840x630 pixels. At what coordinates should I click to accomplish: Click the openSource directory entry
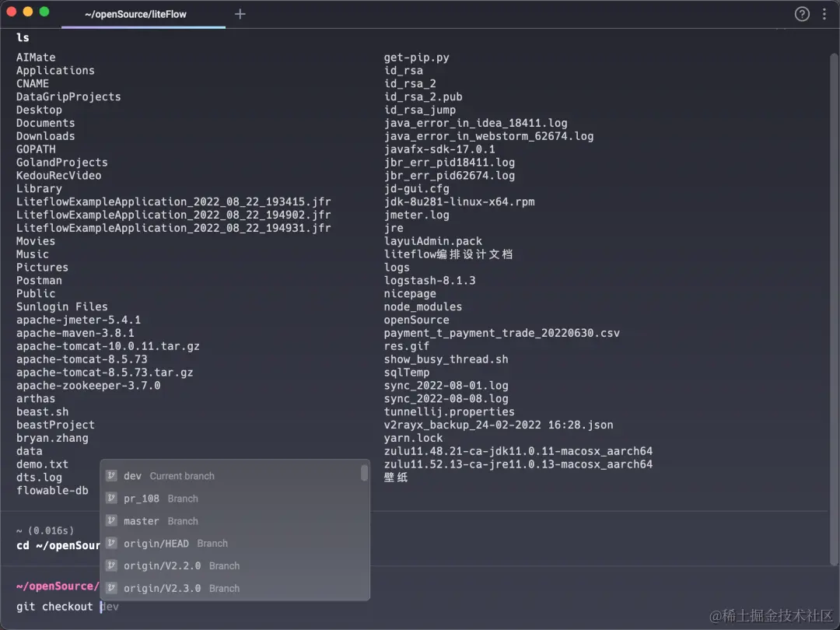click(417, 320)
